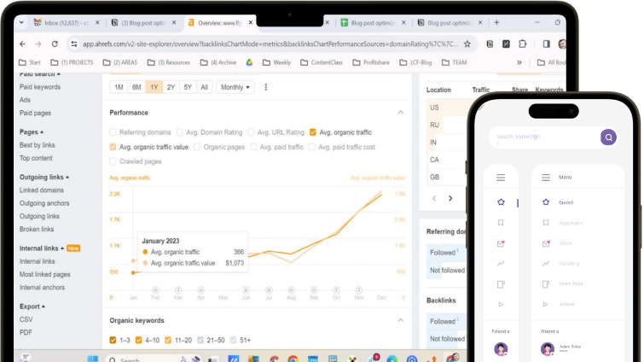Collapse the Paid search sidebar group
The height and width of the screenshot is (362, 644).
[x=40, y=74]
